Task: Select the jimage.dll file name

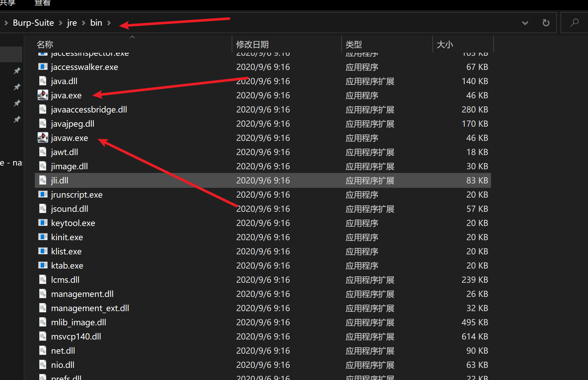Action: (x=69, y=167)
